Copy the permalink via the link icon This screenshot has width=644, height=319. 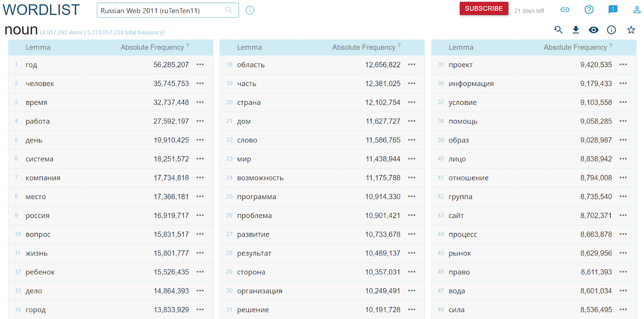[x=565, y=10]
